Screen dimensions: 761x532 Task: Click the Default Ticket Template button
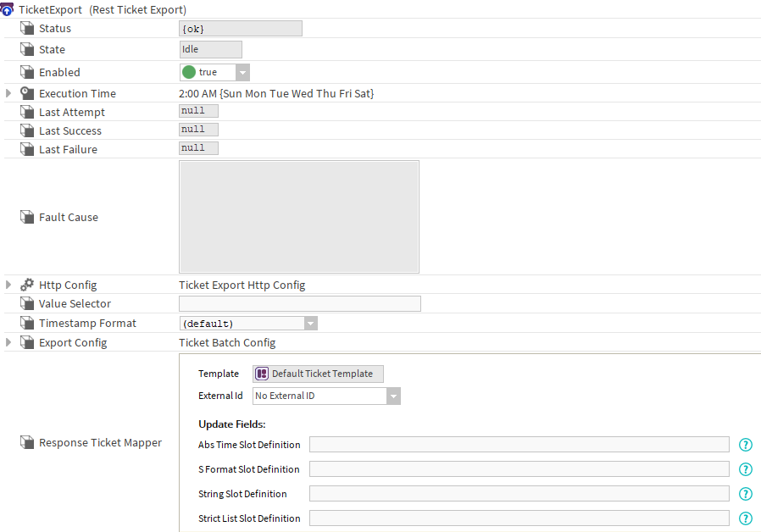(x=318, y=374)
